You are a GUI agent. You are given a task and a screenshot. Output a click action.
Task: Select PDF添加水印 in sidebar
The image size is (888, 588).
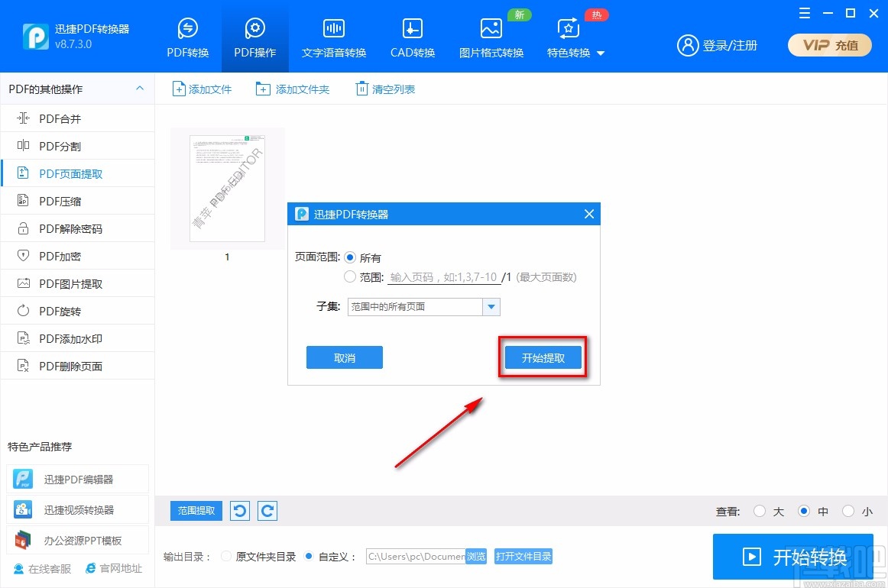pyautogui.click(x=78, y=338)
